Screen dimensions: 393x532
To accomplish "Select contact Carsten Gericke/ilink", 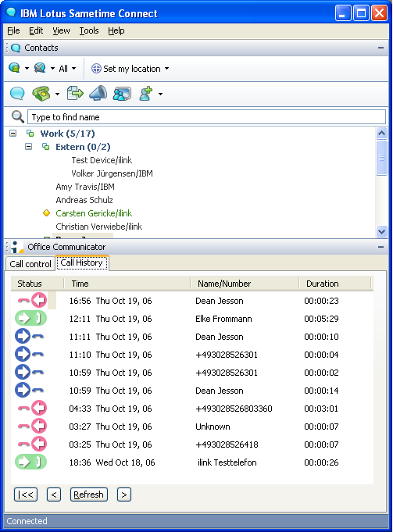I will tap(94, 213).
